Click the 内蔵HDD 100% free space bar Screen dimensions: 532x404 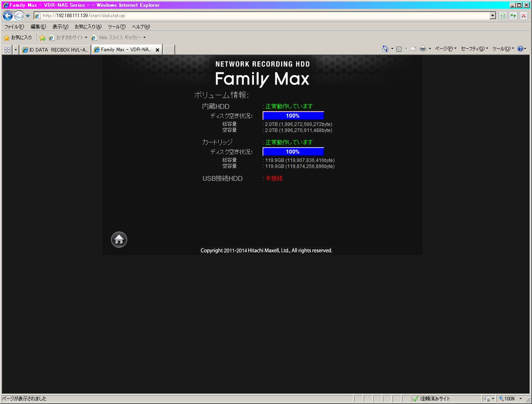point(293,116)
